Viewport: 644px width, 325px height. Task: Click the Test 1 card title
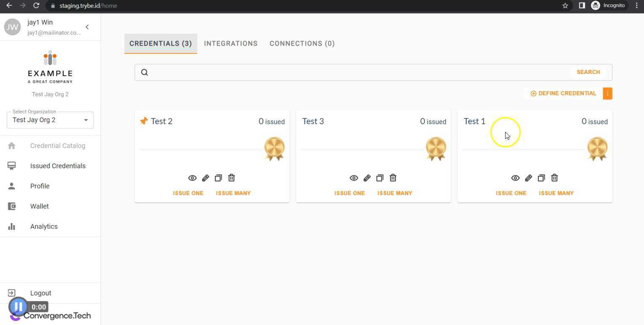tap(474, 121)
